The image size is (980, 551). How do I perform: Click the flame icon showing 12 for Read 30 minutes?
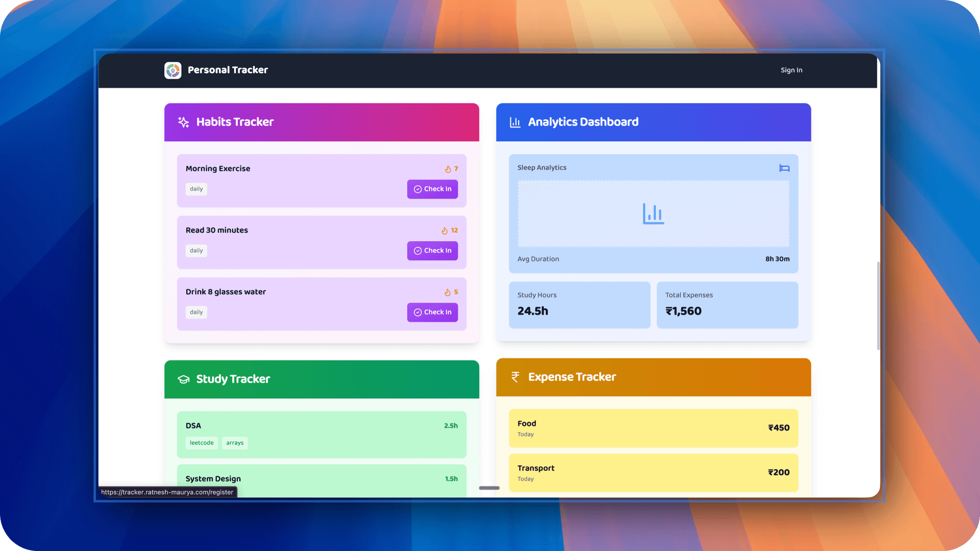click(x=444, y=230)
